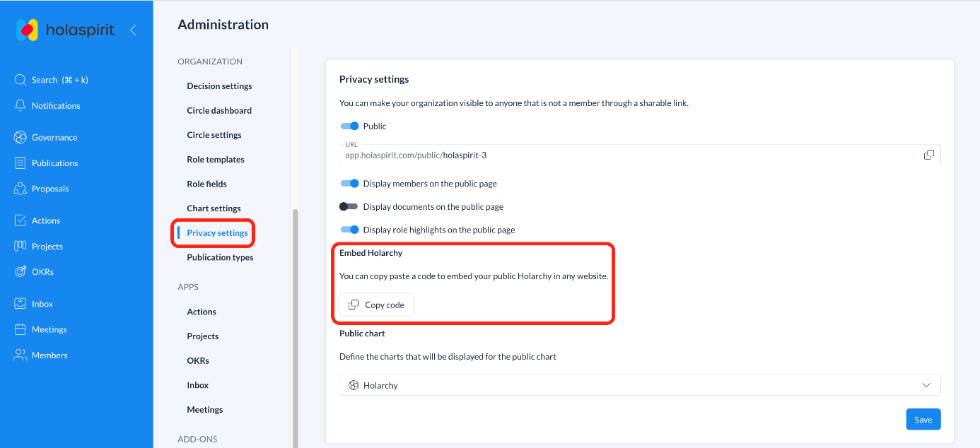Image resolution: width=980 pixels, height=448 pixels.
Task: Copy the public URL with copy icon
Action: [x=929, y=155]
